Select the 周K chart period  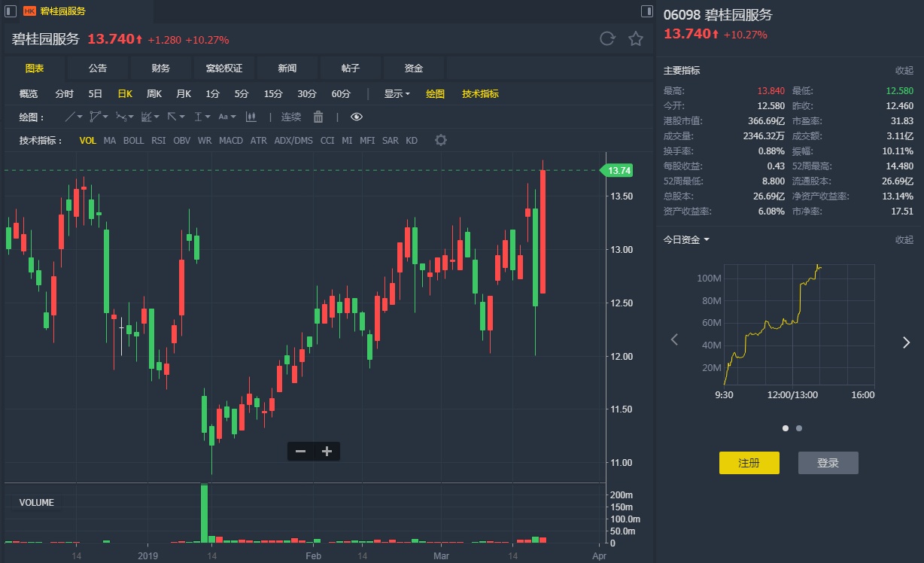tap(154, 94)
